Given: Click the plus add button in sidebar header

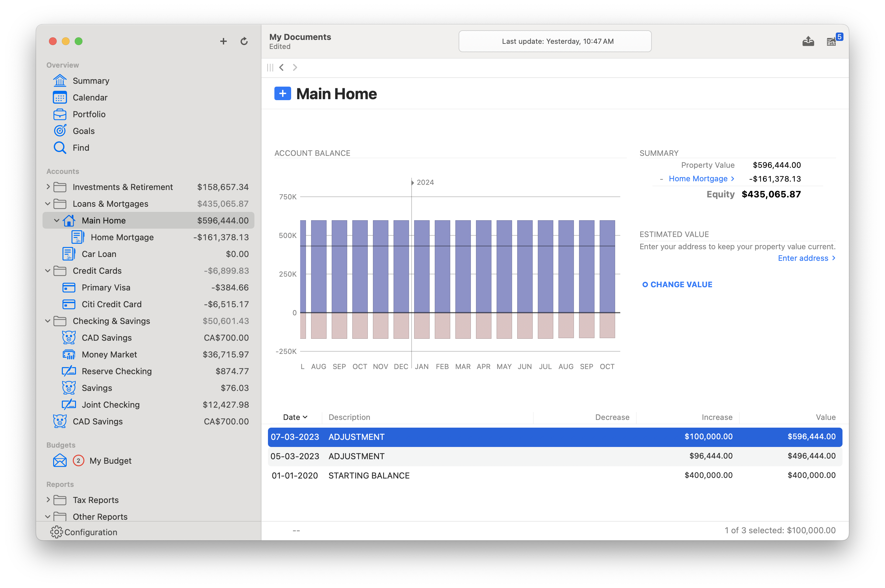Looking at the screenshot, I should (224, 41).
